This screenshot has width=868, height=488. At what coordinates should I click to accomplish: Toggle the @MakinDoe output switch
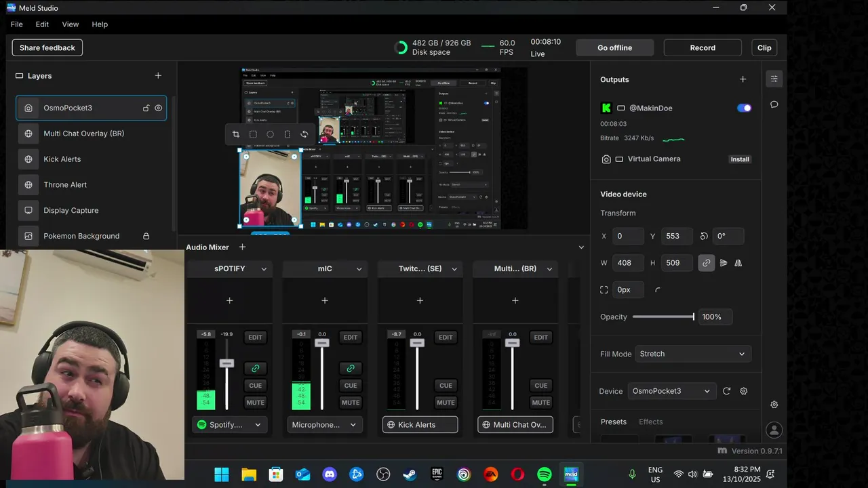point(744,108)
